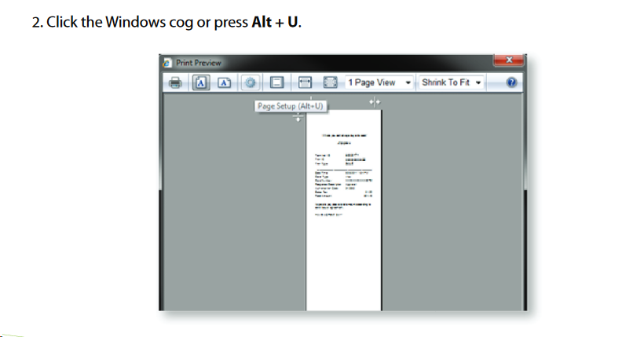644x337 pixels.
Task: Click the Page Setup (Alt+U) tooltip
Action: pos(291,106)
